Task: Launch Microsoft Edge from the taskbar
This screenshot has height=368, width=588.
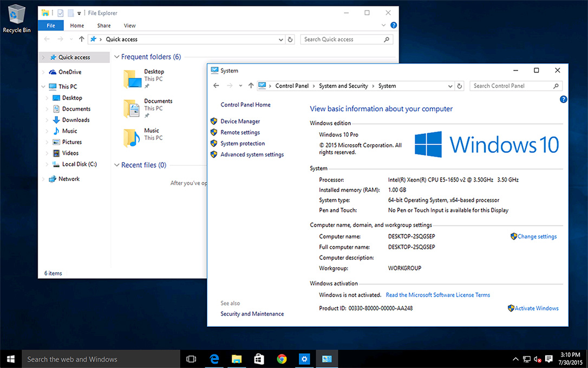Action: pyautogui.click(x=214, y=359)
